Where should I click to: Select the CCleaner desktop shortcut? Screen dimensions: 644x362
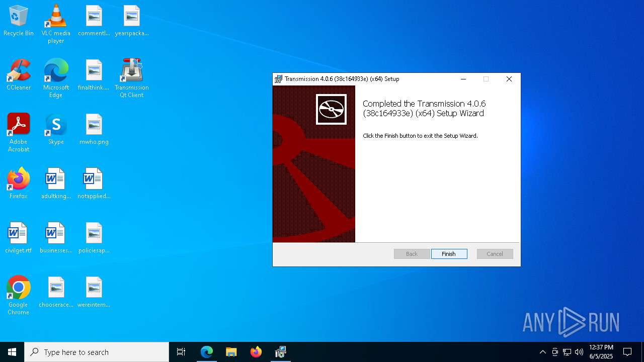(x=19, y=75)
